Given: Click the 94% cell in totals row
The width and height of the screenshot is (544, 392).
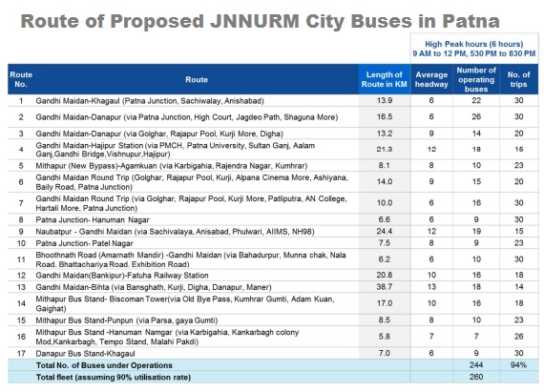Looking at the screenshot, I should 518,365.
